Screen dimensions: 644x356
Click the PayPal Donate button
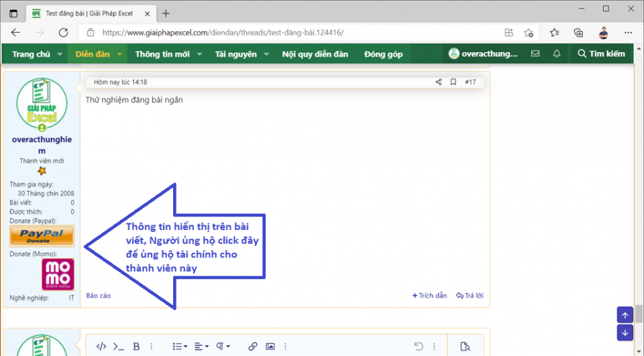(x=42, y=236)
